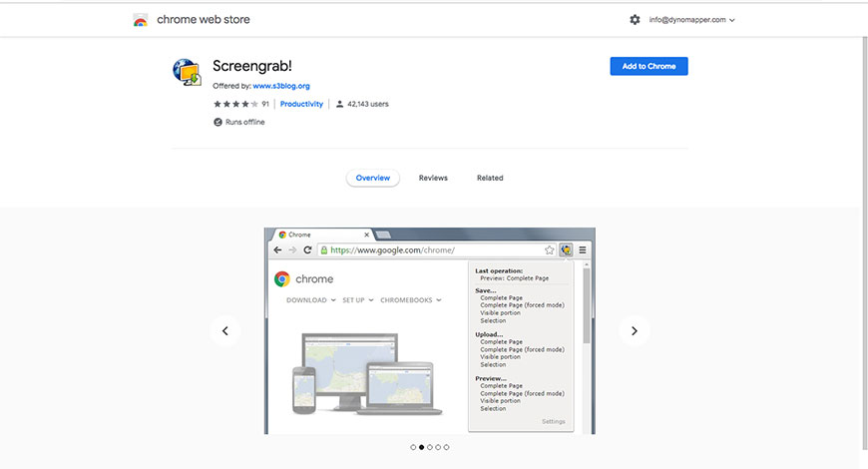
Task: Click the star rating icons
Action: (235, 104)
